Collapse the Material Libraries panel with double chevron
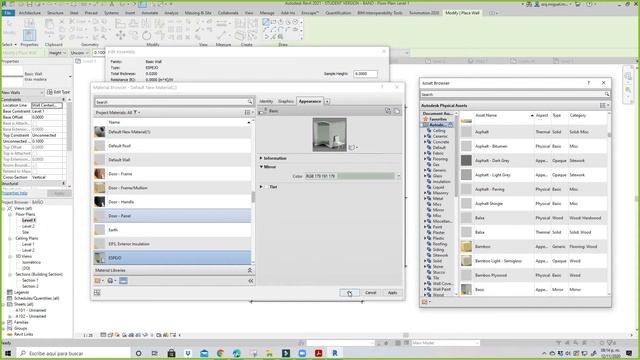 click(249, 270)
